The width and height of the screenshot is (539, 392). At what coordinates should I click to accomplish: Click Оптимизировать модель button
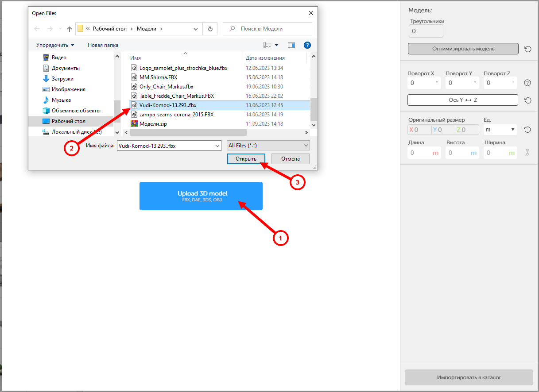pyautogui.click(x=463, y=49)
